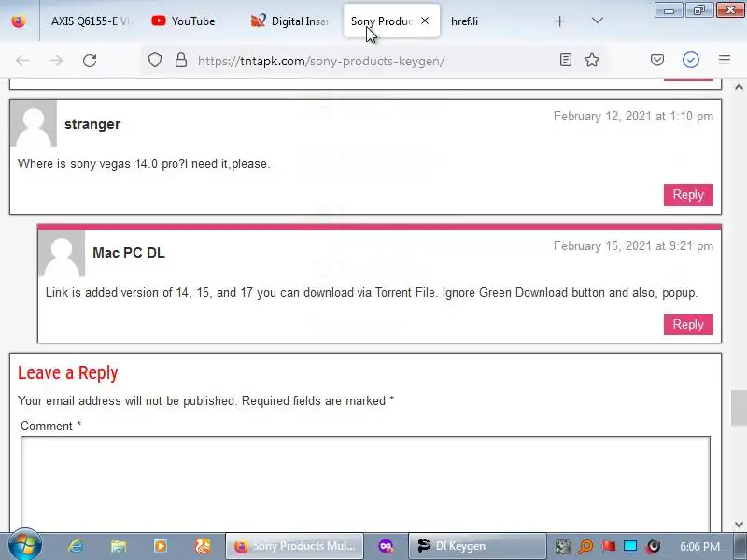Click inside the Comment text box
This screenshot has height=560, width=747.
[365, 483]
